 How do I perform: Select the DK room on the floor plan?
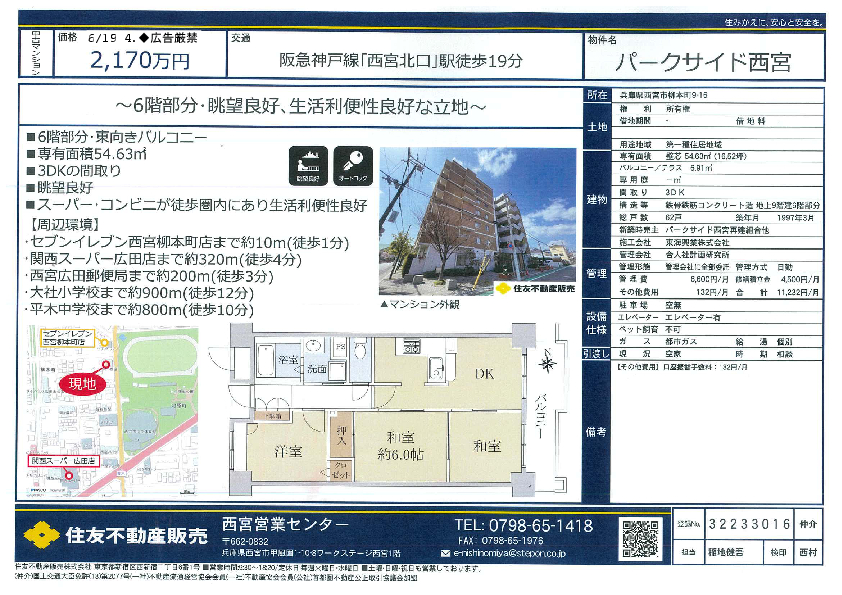(483, 374)
